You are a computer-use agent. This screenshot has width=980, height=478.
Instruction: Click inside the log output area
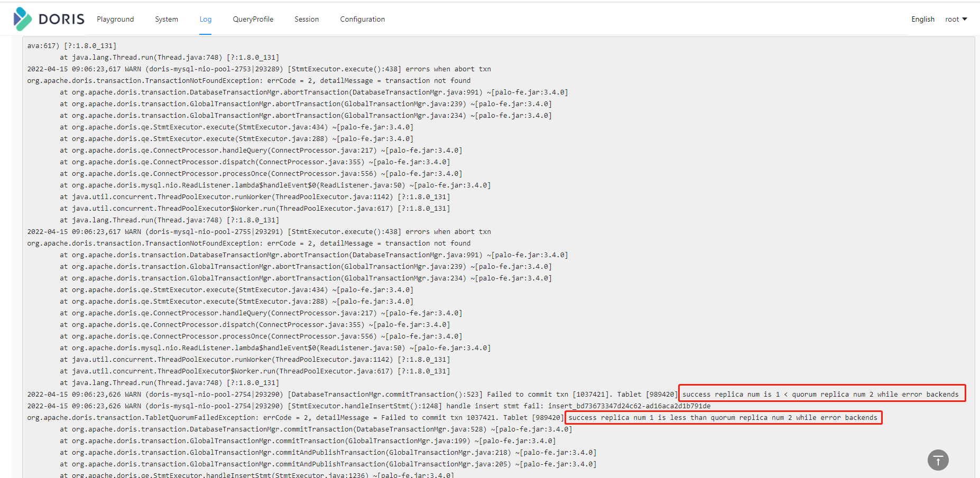(476, 238)
